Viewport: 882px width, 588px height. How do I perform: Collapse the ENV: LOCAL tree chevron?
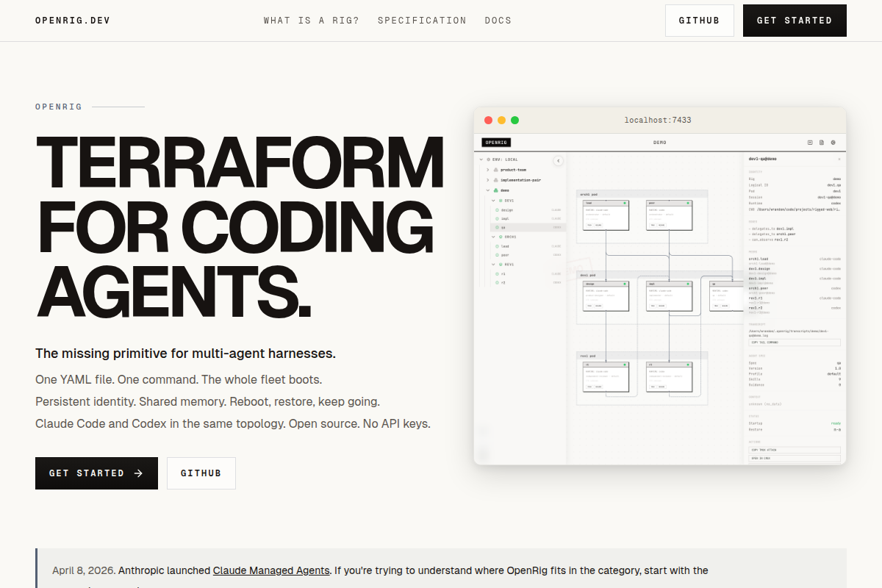tap(481, 159)
